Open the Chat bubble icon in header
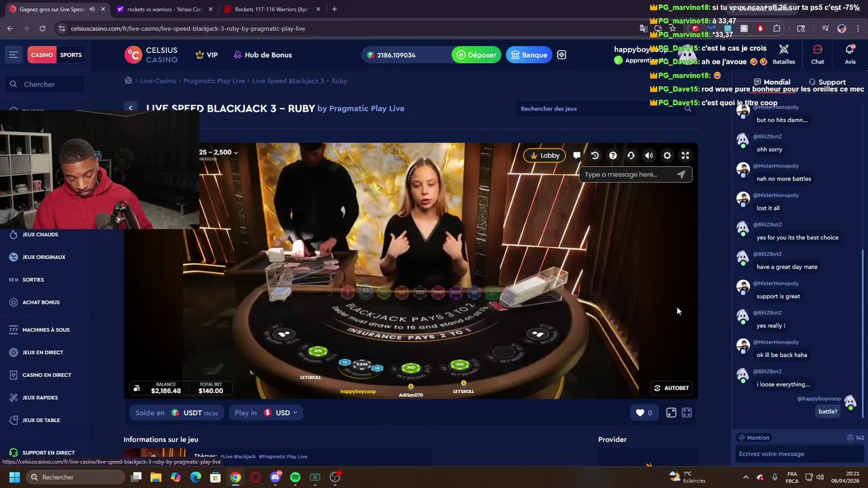Image resolution: width=868 pixels, height=488 pixels. tap(818, 49)
